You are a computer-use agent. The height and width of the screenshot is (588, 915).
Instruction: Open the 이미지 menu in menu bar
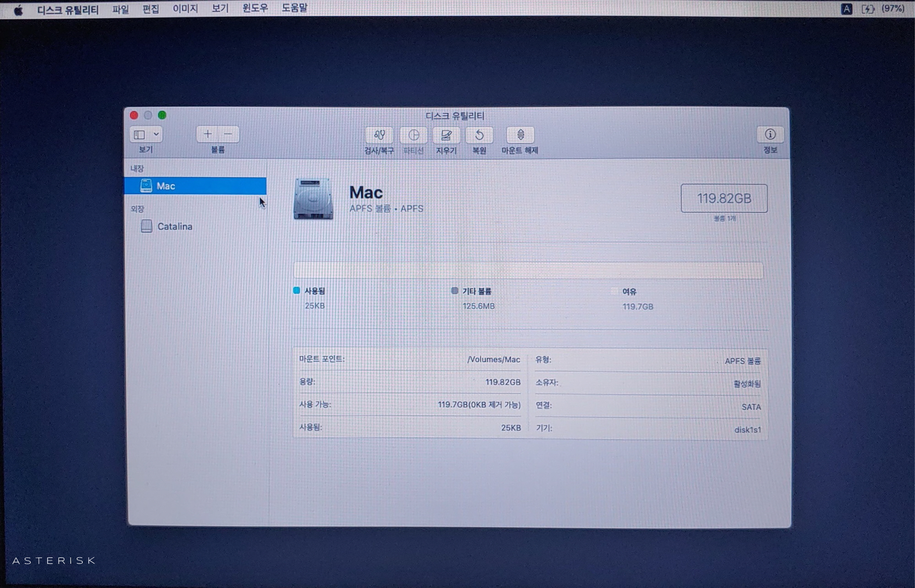tap(185, 8)
